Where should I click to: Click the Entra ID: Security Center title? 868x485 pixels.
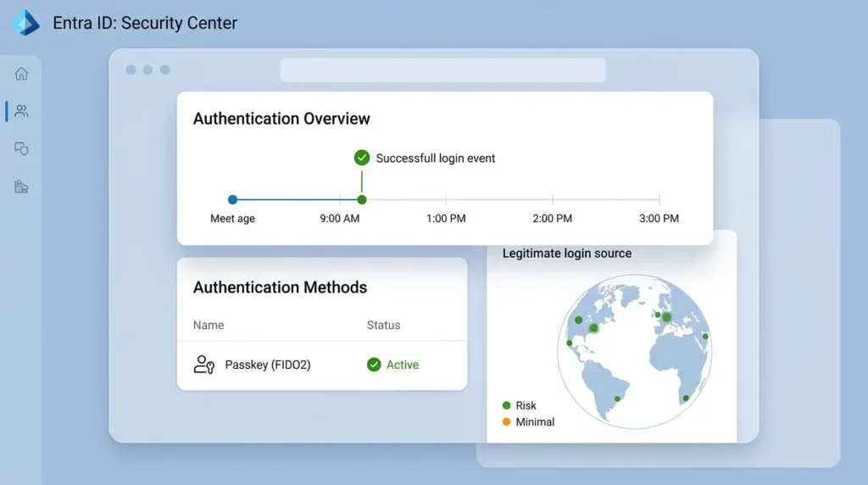[145, 23]
